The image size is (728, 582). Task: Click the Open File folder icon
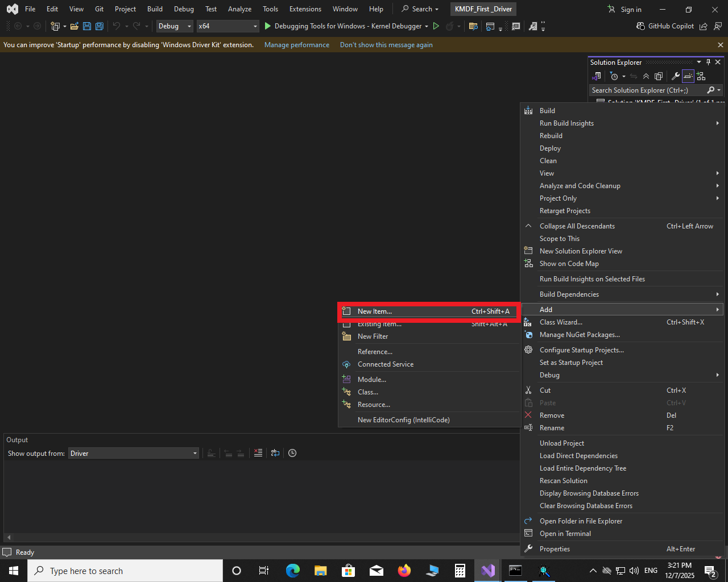(74, 26)
